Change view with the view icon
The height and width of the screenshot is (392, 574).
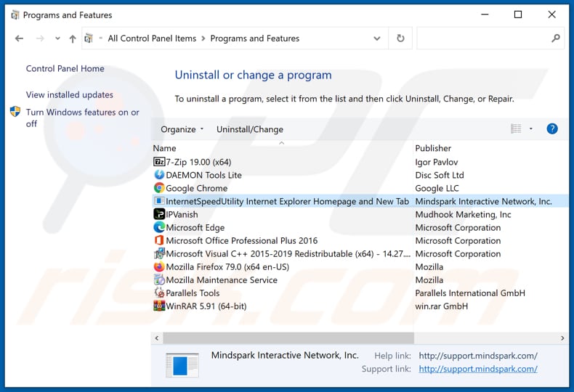coord(516,128)
